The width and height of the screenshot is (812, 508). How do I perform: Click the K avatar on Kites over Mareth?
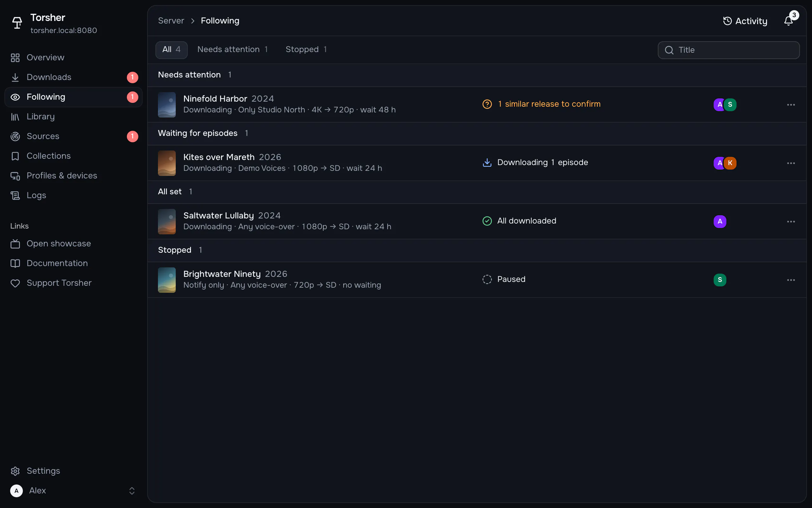point(730,163)
